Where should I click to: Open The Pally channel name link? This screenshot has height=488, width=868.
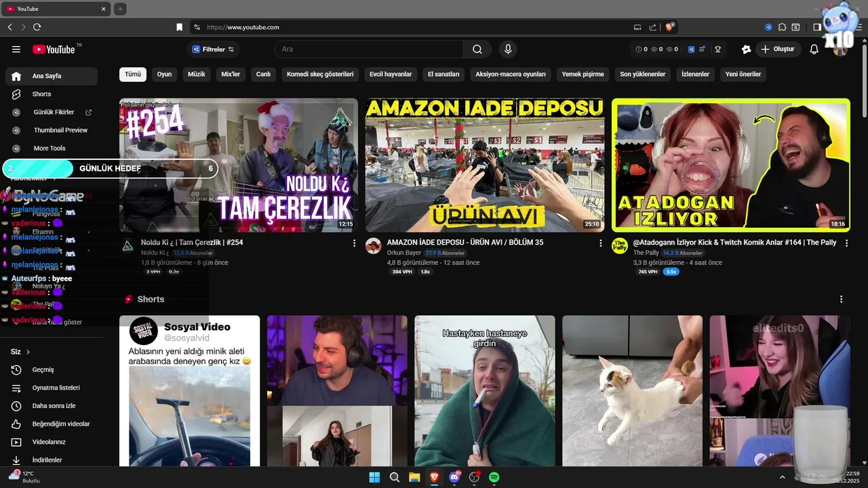click(646, 253)
